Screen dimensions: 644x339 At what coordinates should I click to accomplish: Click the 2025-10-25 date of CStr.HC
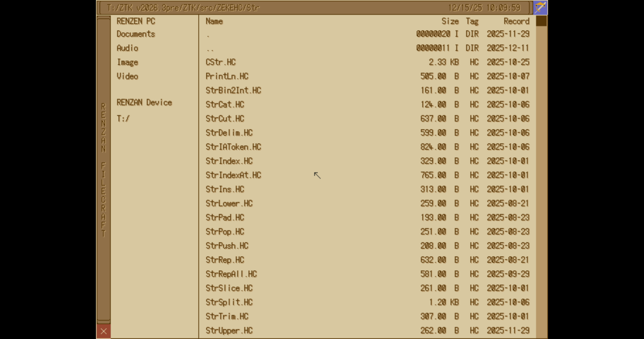point(508,62)
